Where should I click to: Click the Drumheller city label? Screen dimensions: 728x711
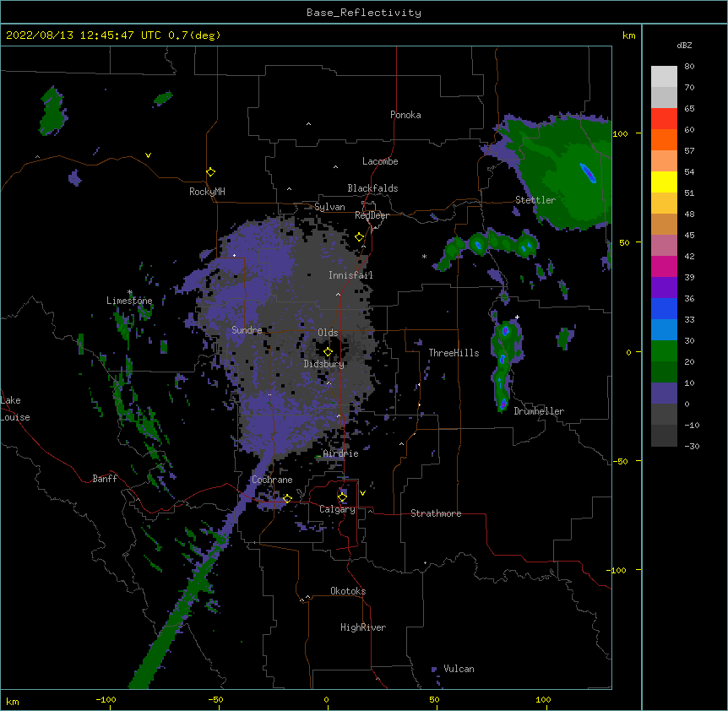[x=539, y=411]
